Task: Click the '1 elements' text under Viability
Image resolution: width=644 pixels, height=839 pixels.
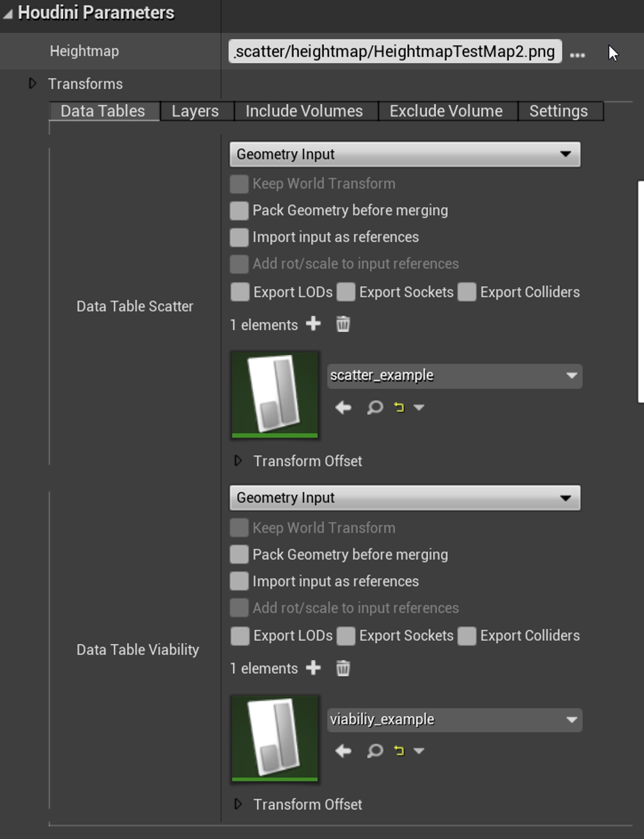Action: (264, 668)
